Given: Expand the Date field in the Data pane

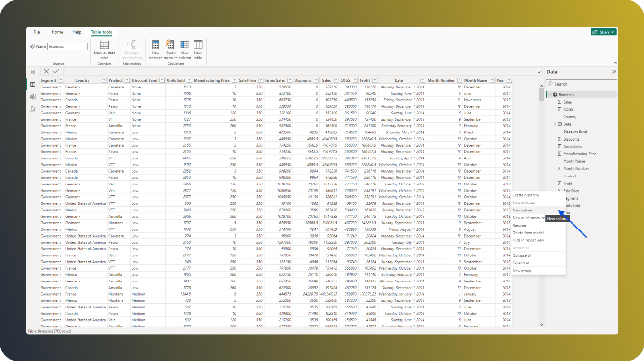Looking at the screenshot, I should [x=555, y=124].
